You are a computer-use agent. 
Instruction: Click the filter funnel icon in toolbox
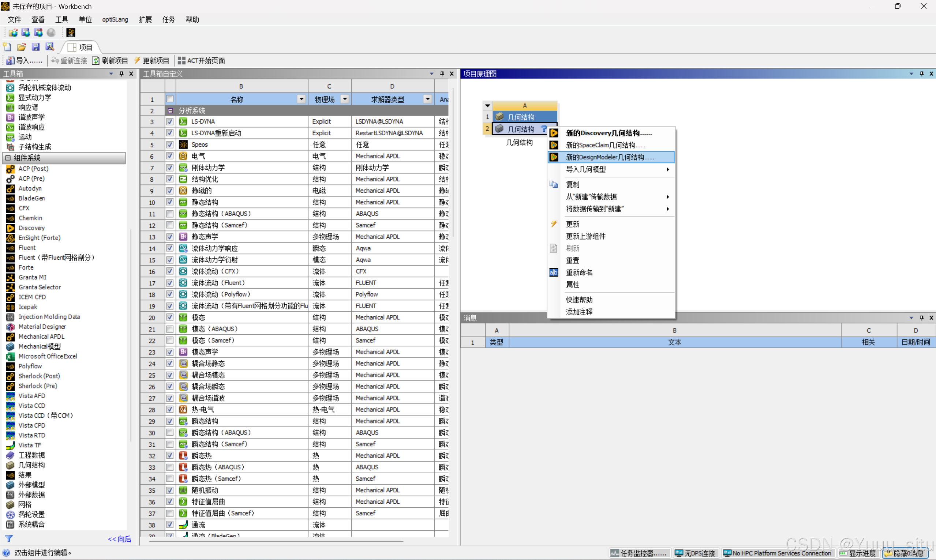9,538
